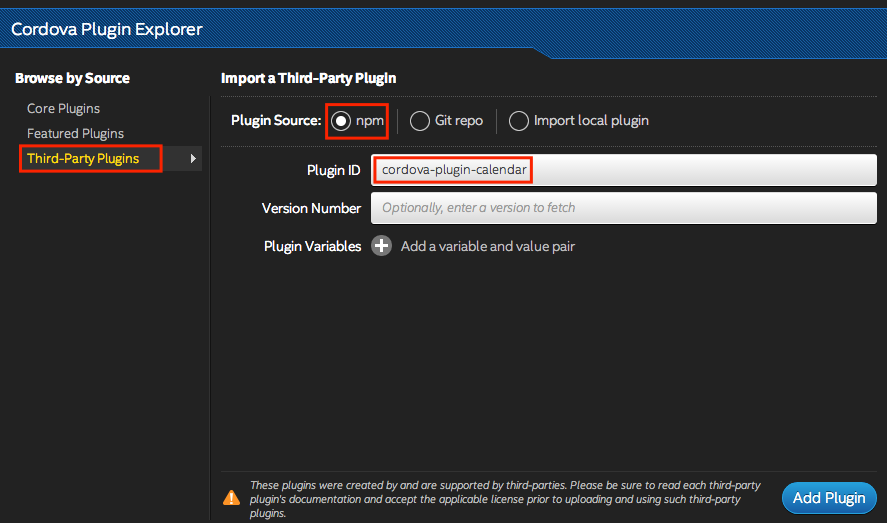Click the orange warning triangle icon
887x523 pixels.
coord(231,498)
